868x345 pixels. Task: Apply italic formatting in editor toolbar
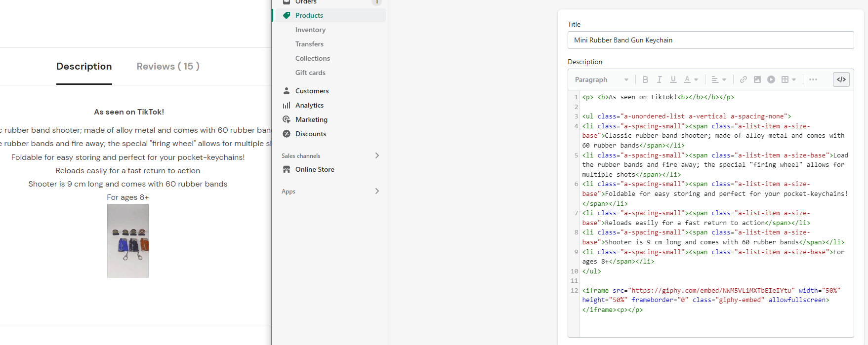click(x=659, y=79)
